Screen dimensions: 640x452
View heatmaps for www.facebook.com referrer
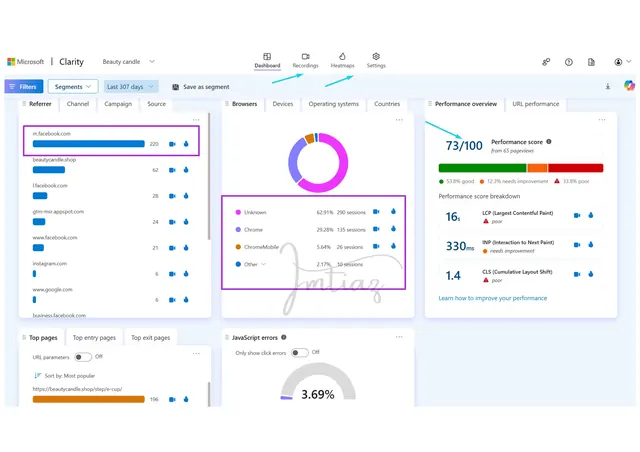click(186, 248)
